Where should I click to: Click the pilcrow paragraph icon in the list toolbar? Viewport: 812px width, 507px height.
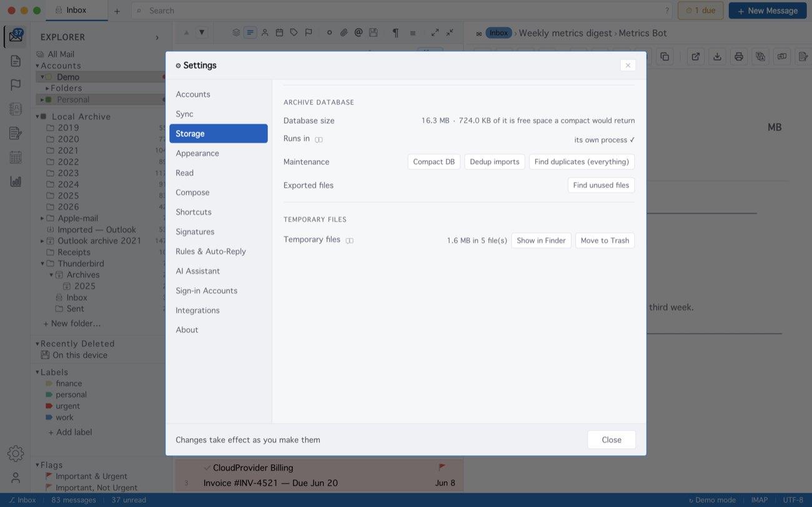[x=395, y=32]
